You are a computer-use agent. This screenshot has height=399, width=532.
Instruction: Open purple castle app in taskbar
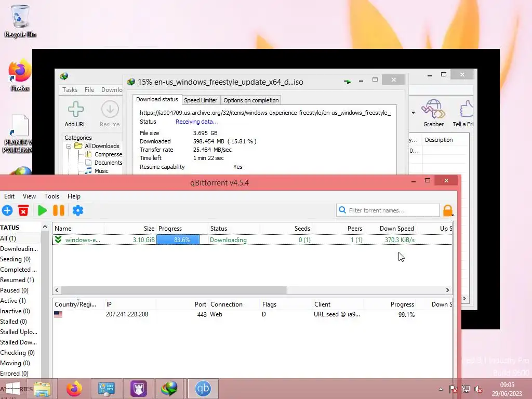point(138,389)
